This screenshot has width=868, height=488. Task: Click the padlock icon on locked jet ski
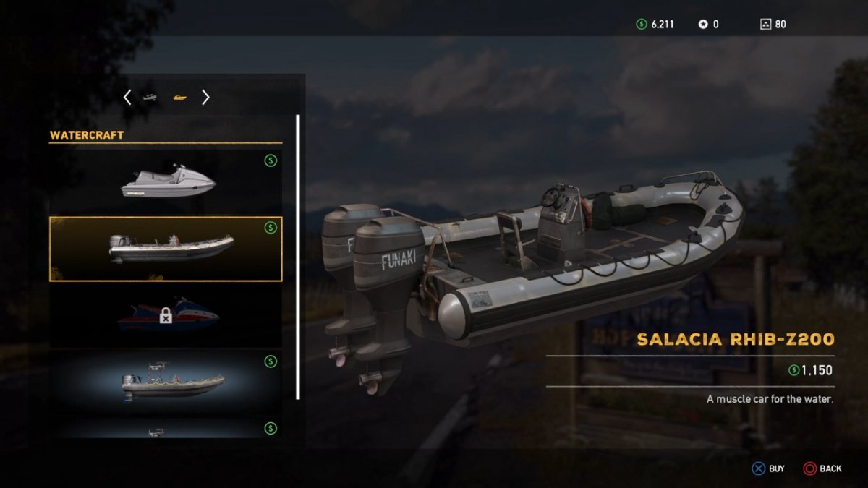click(x=166, y=314)
